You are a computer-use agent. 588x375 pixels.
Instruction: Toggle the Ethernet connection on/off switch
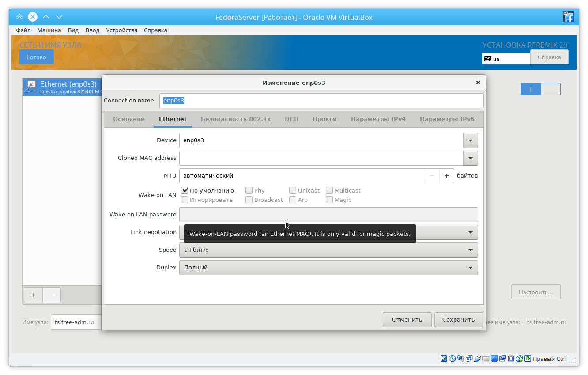[x=540, y=89]
